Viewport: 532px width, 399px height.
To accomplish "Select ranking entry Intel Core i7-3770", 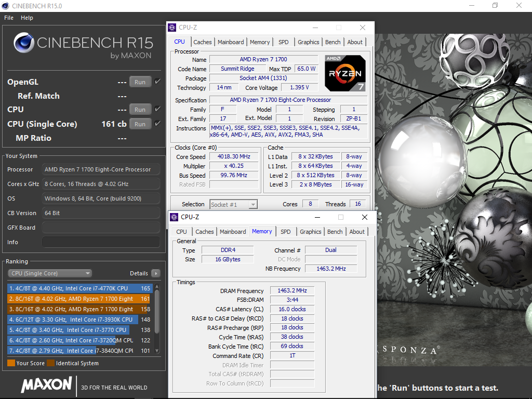I will tap(79, 330).
